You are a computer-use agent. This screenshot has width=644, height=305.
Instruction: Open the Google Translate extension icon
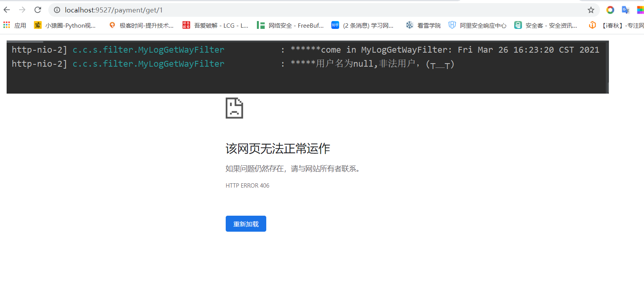coord(626,10)
